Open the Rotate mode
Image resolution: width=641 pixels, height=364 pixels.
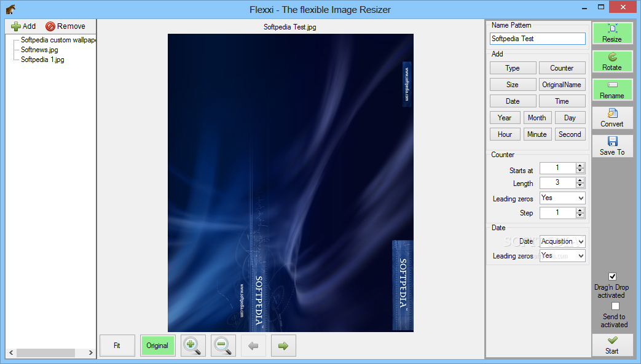[x=612, y=61]
